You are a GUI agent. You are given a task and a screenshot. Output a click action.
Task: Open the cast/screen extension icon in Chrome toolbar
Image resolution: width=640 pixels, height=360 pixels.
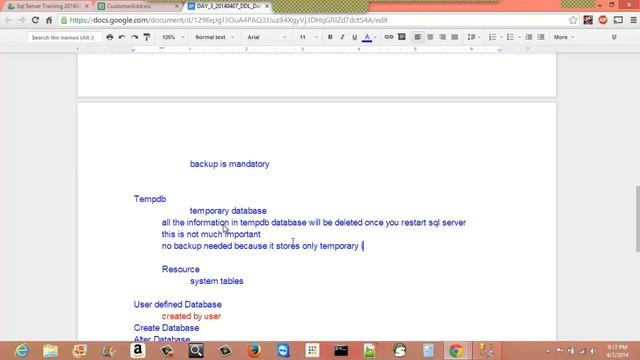(x=618, y=20)
